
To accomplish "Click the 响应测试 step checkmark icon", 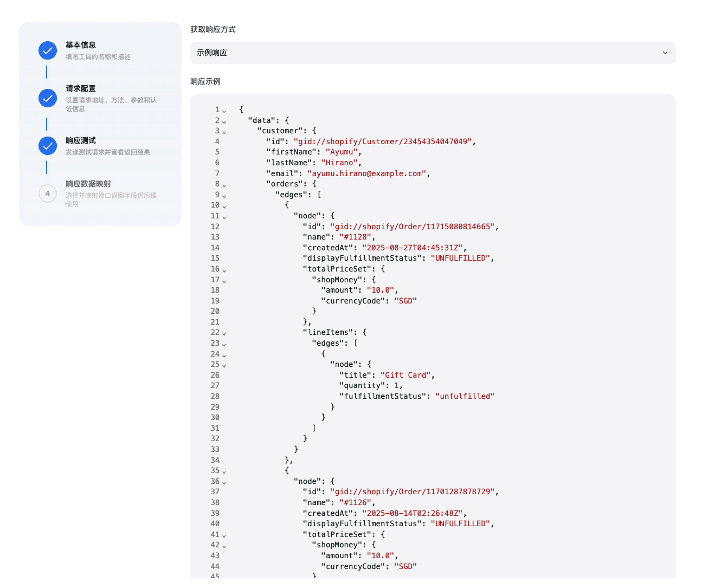I will (x=48, y=146).
